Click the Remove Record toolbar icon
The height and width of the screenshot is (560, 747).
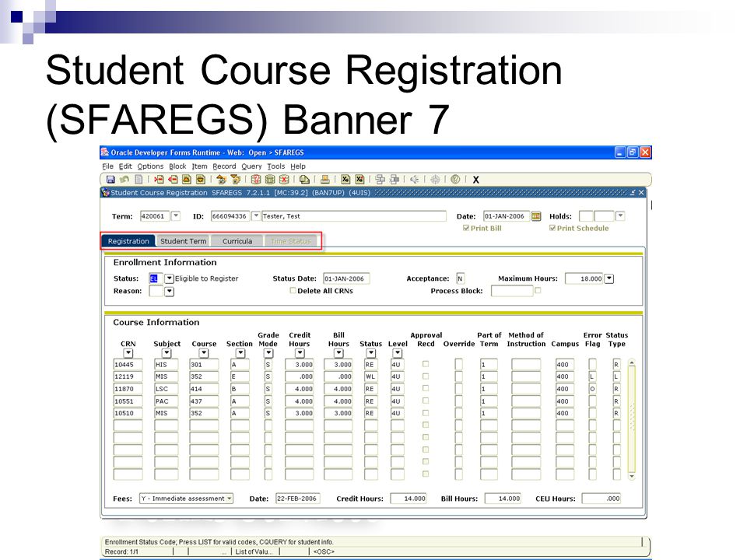click(173, 180)
